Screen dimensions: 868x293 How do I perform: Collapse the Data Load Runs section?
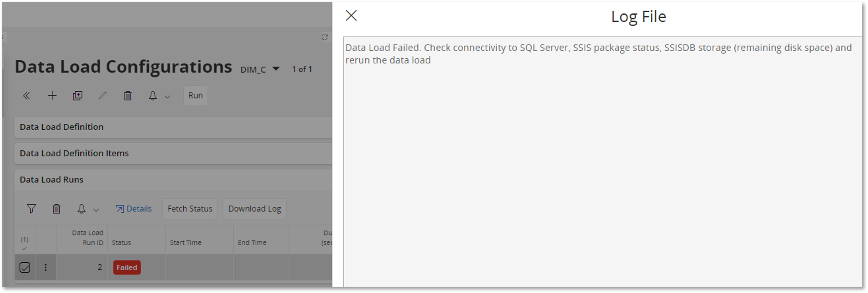[173, 180]
